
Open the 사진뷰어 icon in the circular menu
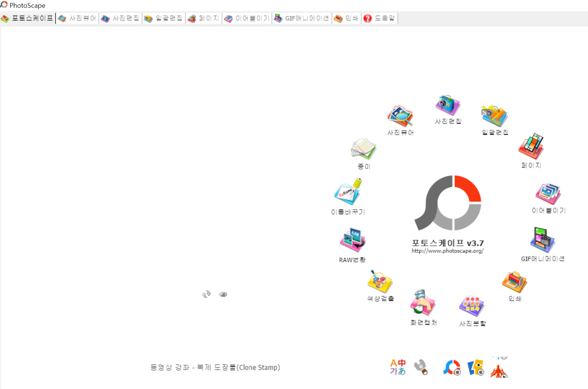400,116
